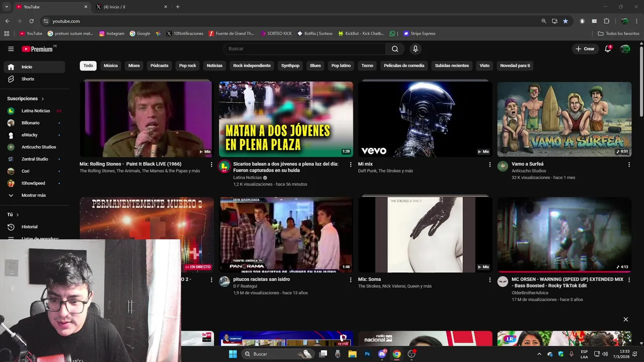Show hidden system tray icons

click(x=539, y=354)
